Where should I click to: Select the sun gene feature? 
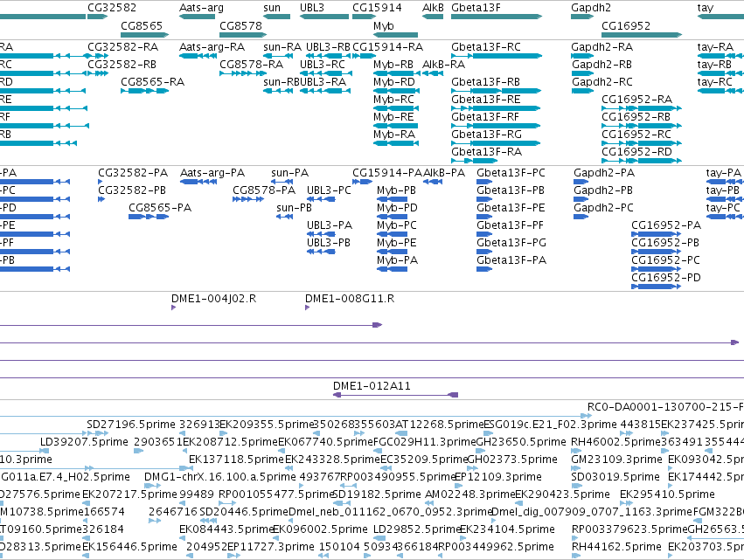(x=276, y=17)
